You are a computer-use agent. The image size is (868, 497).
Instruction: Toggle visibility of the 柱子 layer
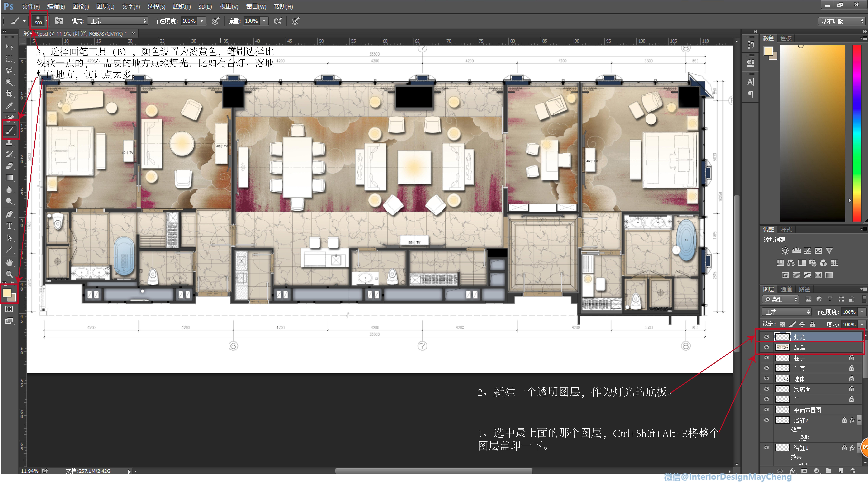pyautogui.click(x=767, y=358)
